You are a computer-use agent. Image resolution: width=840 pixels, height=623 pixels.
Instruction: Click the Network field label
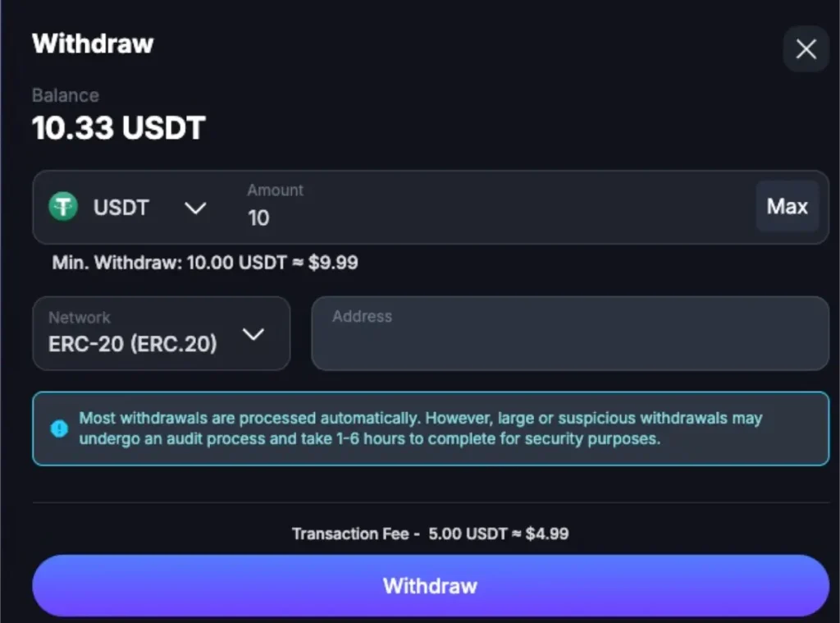pos(79,318)
